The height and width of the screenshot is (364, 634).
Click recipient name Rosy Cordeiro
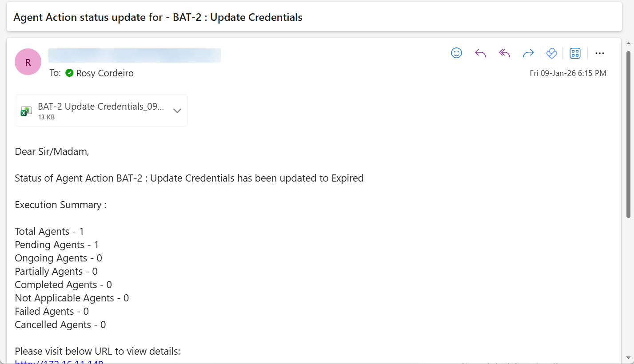pyautogui.click(x=105, y=73)
